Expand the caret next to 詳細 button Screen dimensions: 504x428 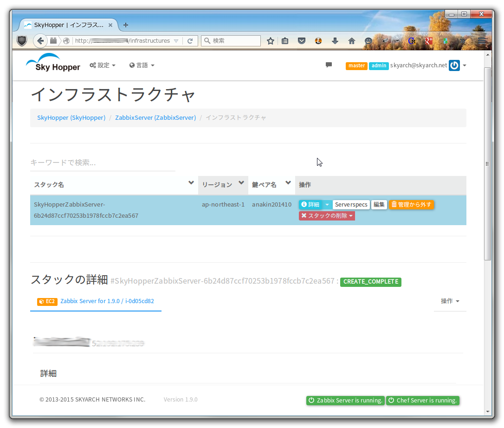(x=327, y=205)
